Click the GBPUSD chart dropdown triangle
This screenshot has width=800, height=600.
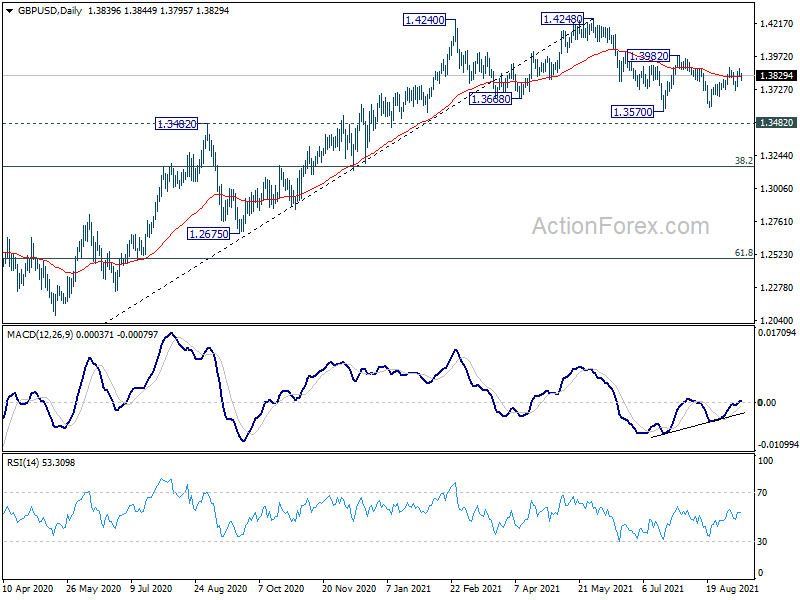(x=10, y=11)
